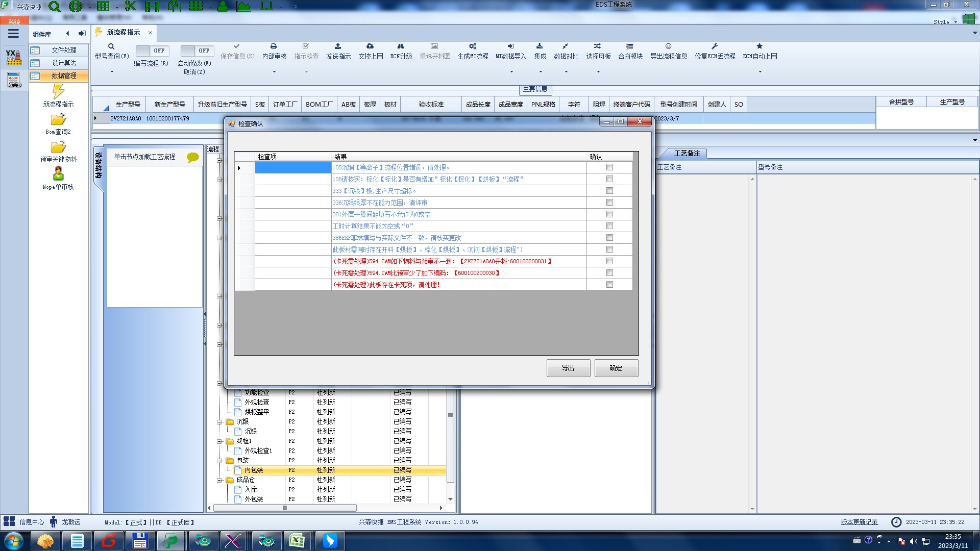Switch to the 新流程指示 tab

click(124, 32)
